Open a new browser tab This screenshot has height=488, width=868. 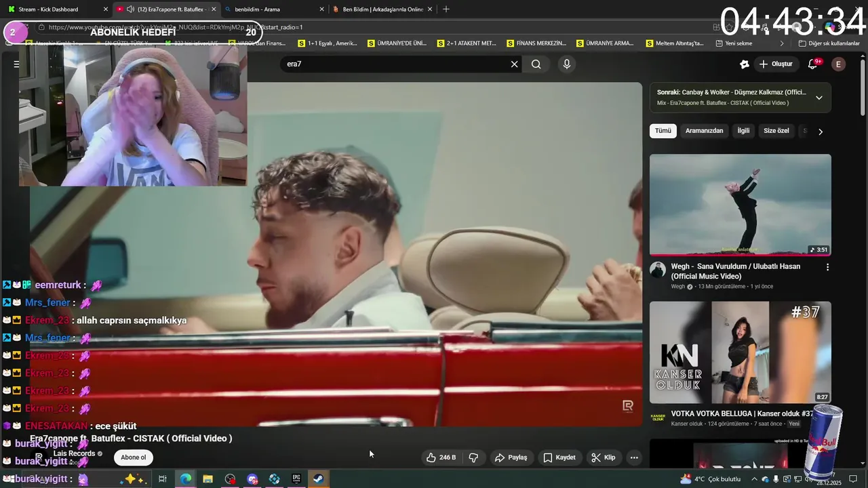coord(446,9)
